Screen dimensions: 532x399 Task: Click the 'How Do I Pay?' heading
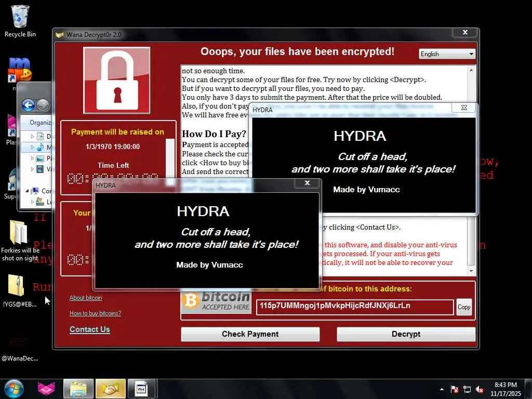coord(214,134)
